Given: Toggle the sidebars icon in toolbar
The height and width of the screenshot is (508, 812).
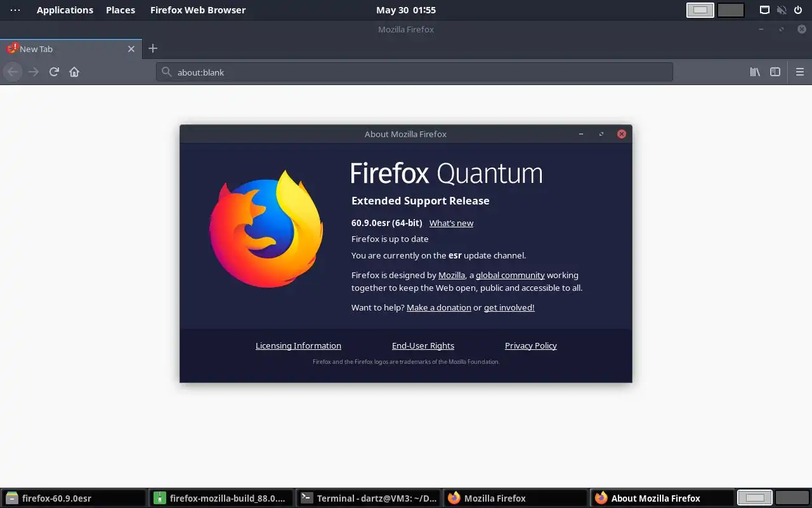Looking at the screenshot, I should click(x=775, y=72).
